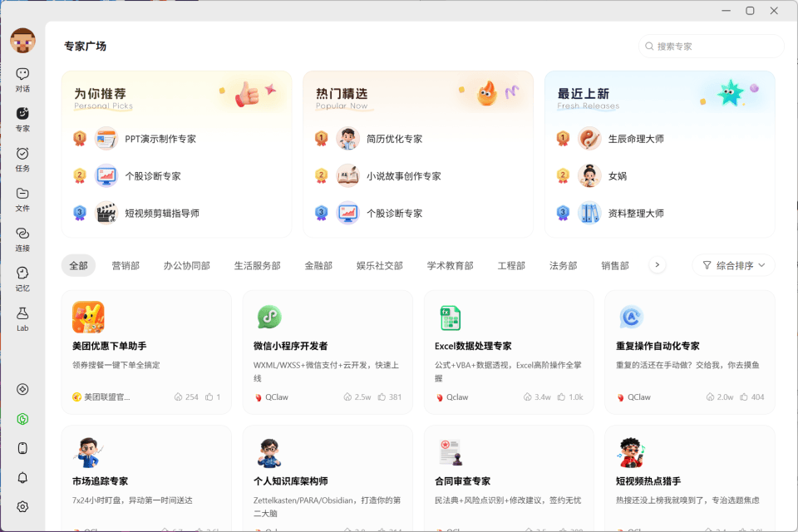Click the 搜索专家 search field
798x532 pixels.
click(711, 47)
